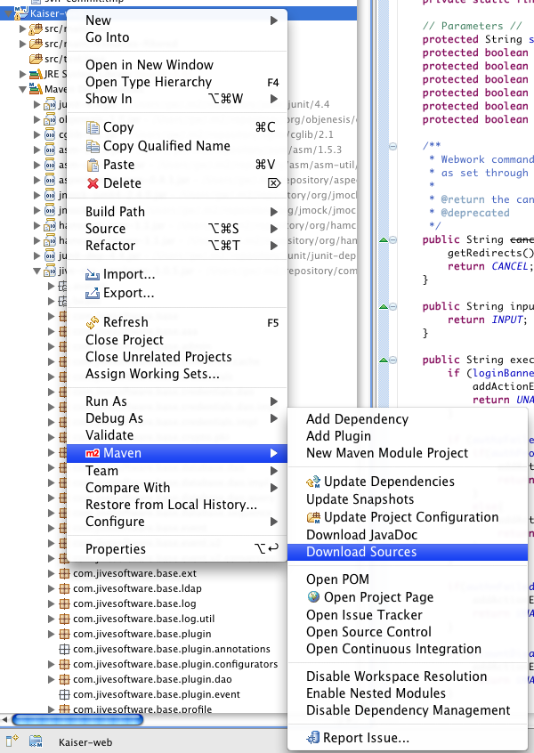Choose Open POM
This screenshot has height=753, width=534.
point(407,579)
